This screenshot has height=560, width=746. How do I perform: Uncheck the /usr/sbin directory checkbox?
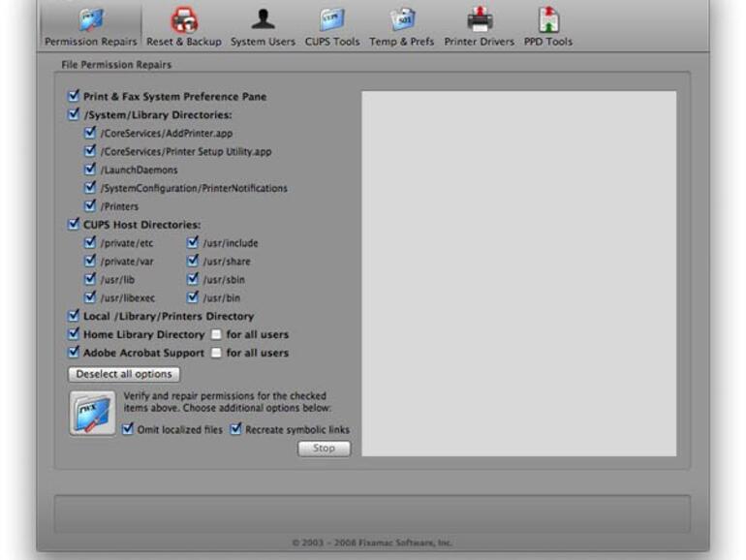pyautogui.click(x=193, y=280)
